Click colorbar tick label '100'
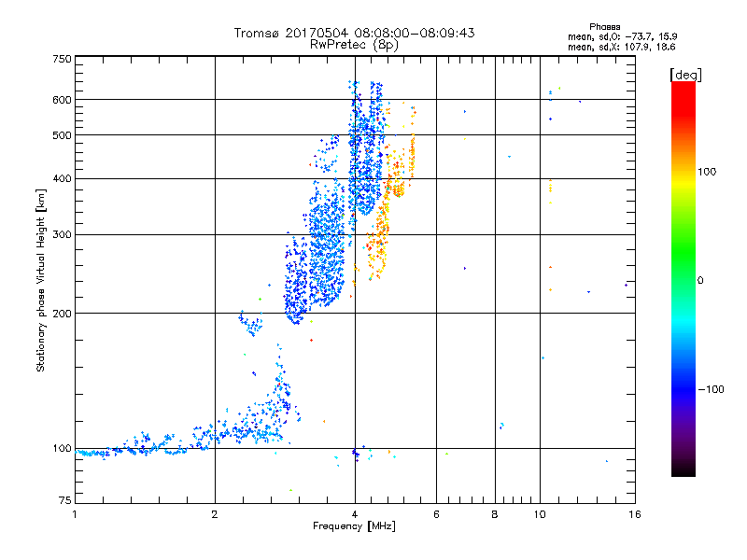This screenshot has height=560, width=747. (x=707, y=172)
